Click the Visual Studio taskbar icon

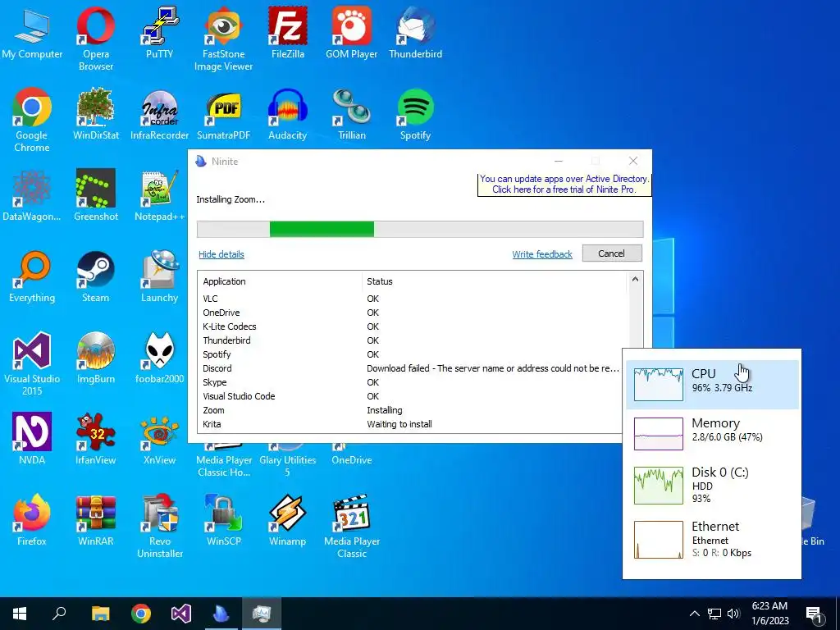pos(181,614)
